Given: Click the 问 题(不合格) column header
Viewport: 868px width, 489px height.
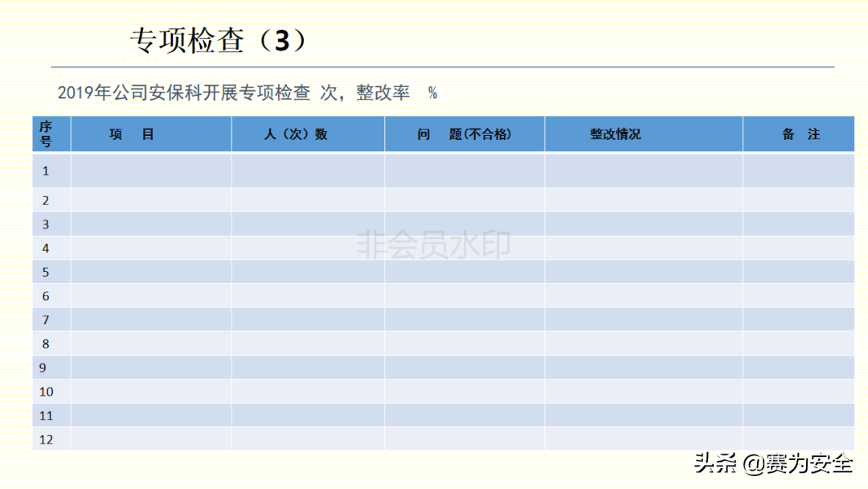Looking at the screenshot, I should pyautogui.click(x=465, y=134).
